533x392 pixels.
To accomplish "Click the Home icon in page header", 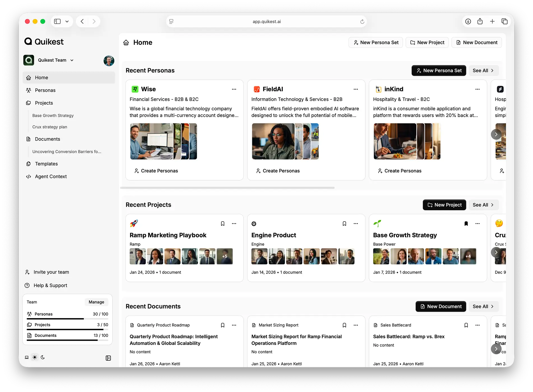I will pyautogui.click(x=126, y=43).
